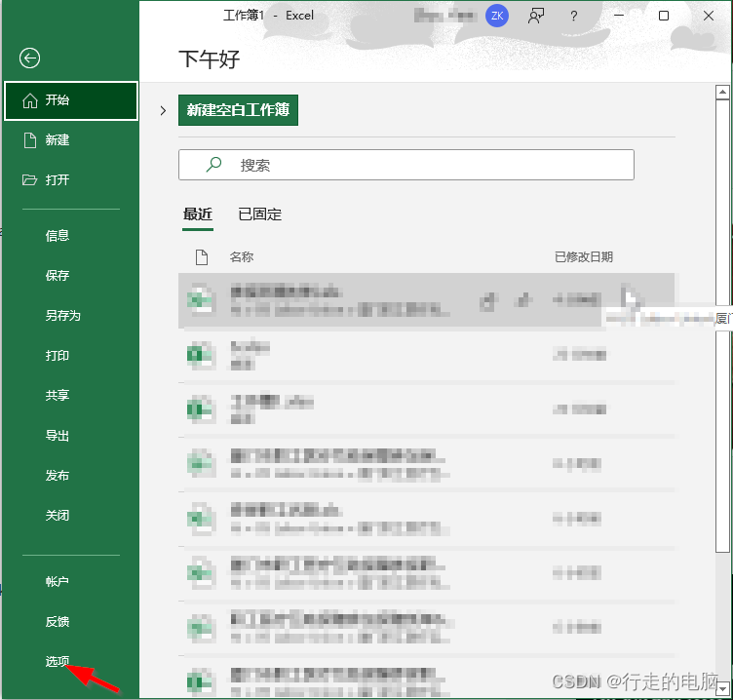
Task: Expand the new workbook templates chevron
Action: (163, 111)
